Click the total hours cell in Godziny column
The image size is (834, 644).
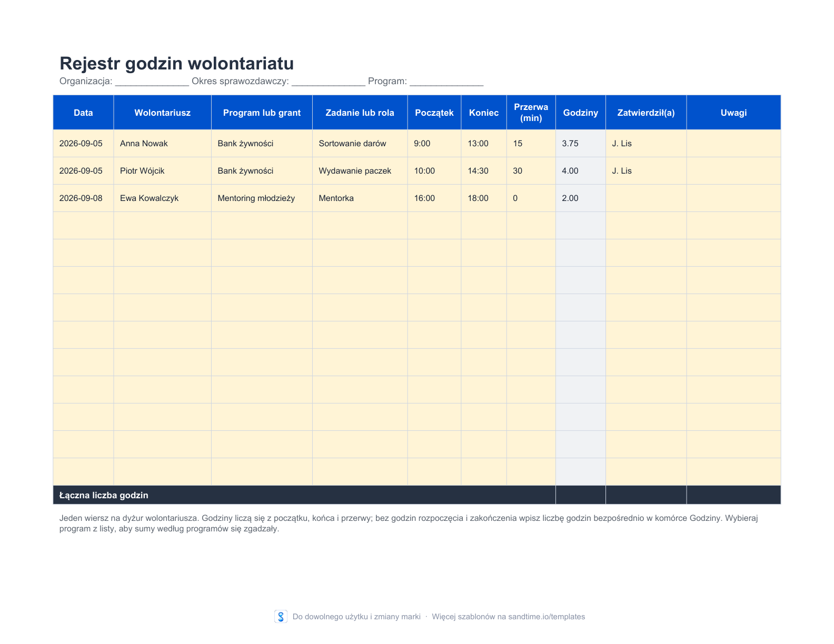[x=581, y=495]
